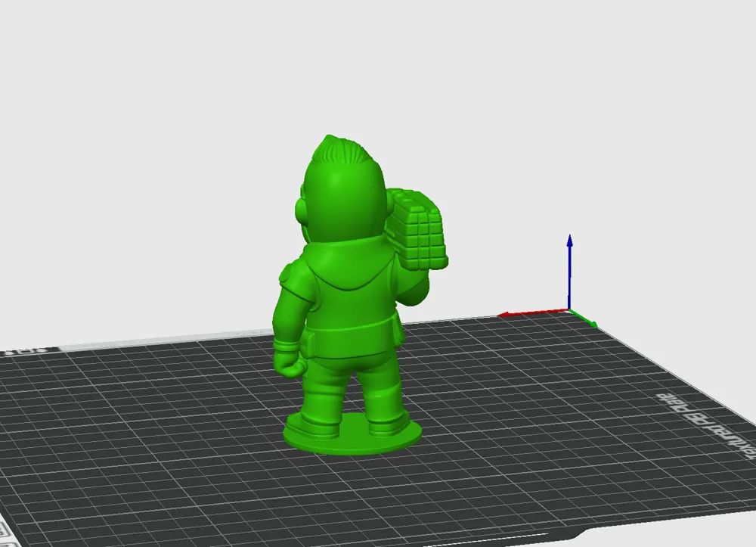This screenshot has height=547, width=756.
Task: Click the red X-axis arrow
Action: click(x=533, y=313)
